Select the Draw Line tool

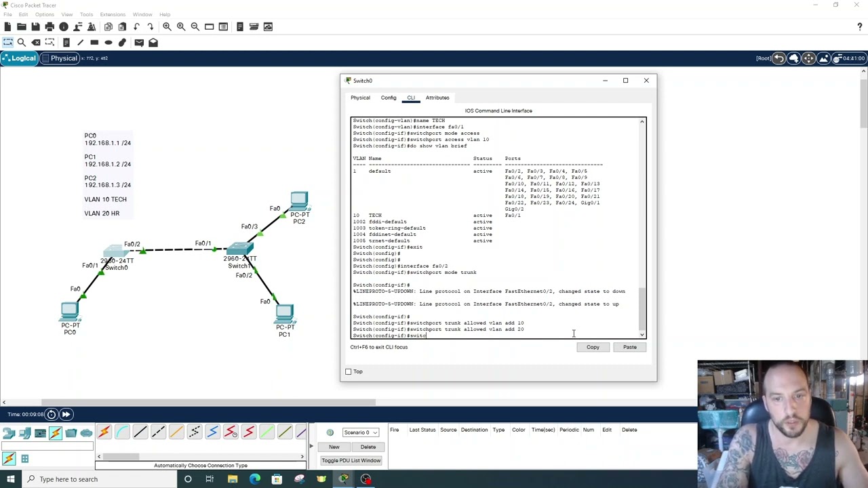pos(80,42)
